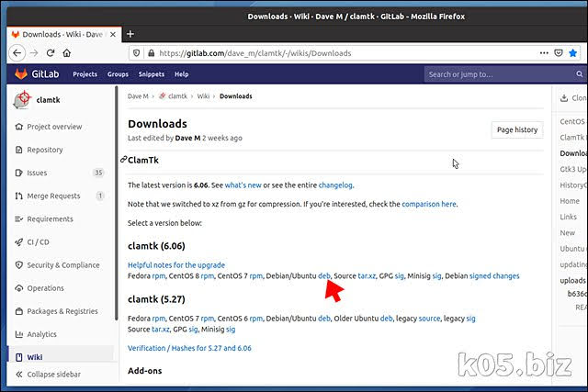Click the tracking protection shield icon
This screenshot has width=588, height=392.
click(137, 53)
